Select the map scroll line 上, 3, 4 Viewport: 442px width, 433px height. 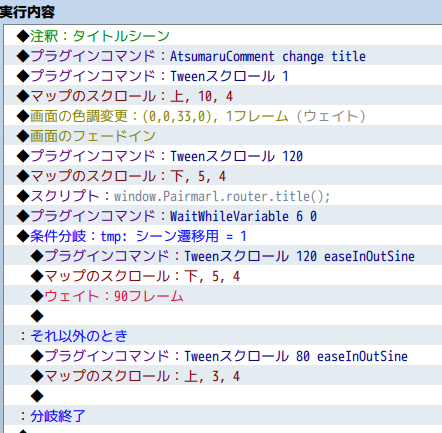223,376
